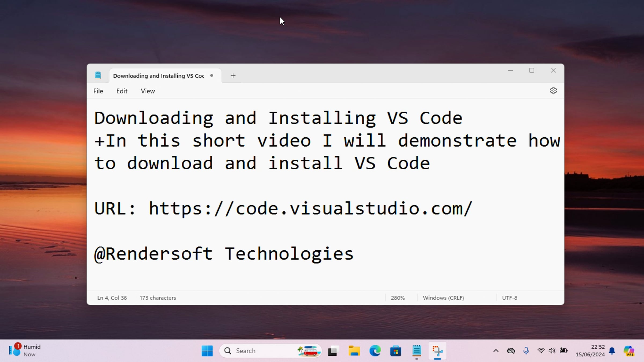This screenshot has width=644, height=362.
Task: Click the notification bell icon
Action: point(612,351)
